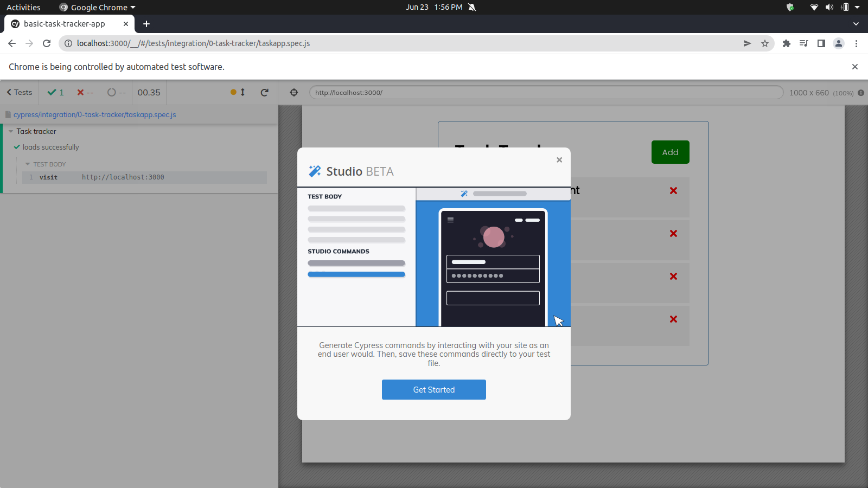
Task: Open Chrome profile avatar
Action: (839, 43)
